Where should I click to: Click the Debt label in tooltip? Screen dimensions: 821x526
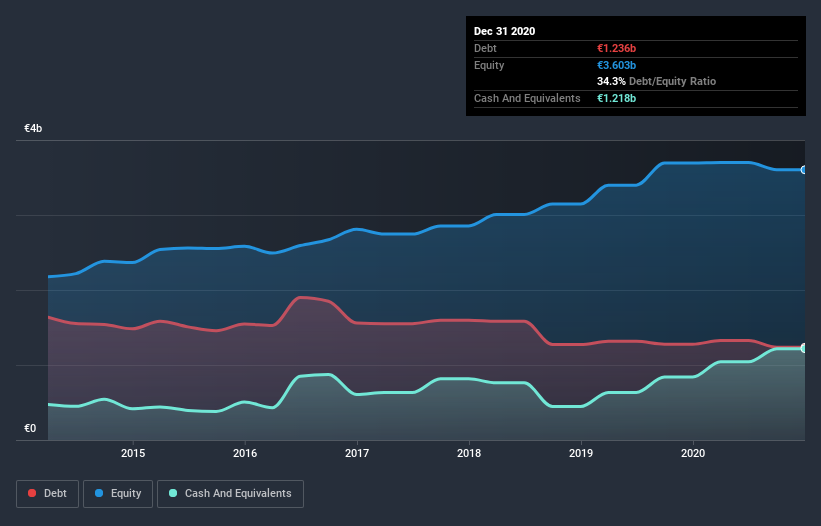(x=485, y=48)
